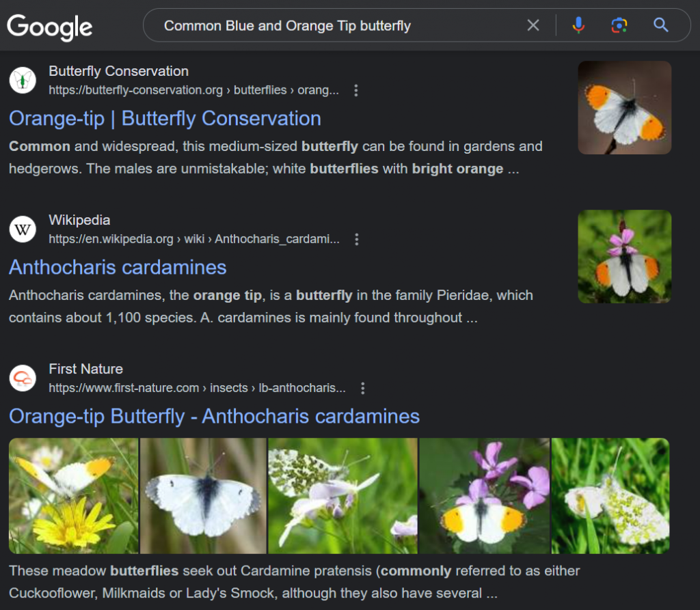The height and width of the screenshot is (610, 700).
Task: Start voice search with the microphone icon
Action: tap(578, 25)
